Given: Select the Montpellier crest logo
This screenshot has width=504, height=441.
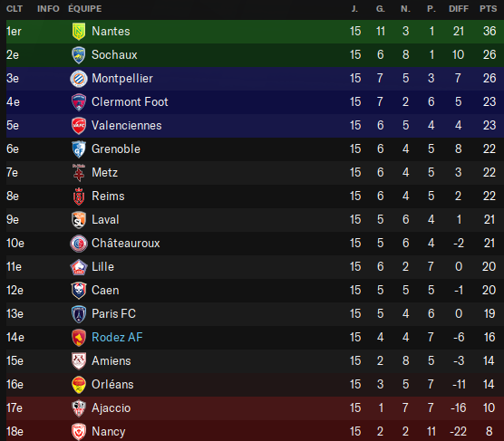Looking at the screenshot, I should (79, 79).
